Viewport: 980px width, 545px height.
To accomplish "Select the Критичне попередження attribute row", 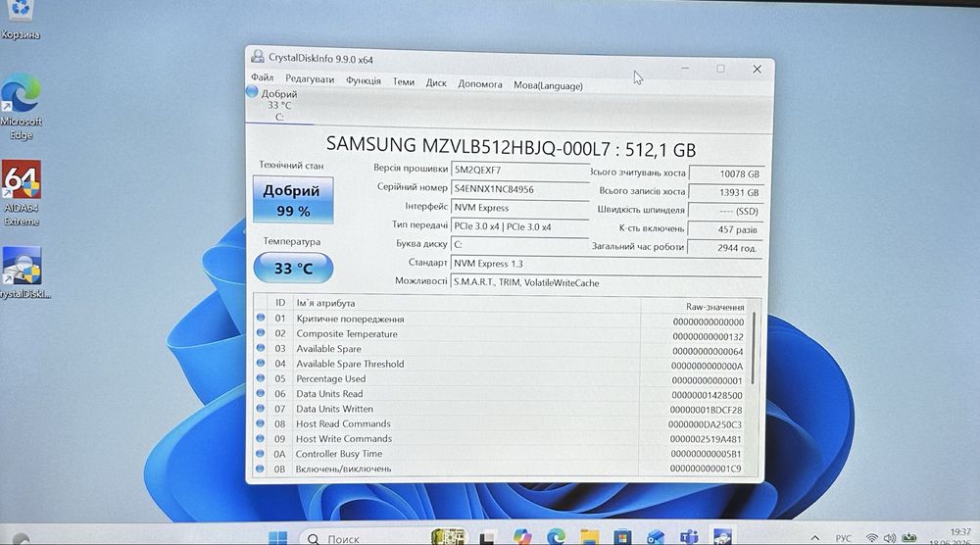I will (501, 320).
